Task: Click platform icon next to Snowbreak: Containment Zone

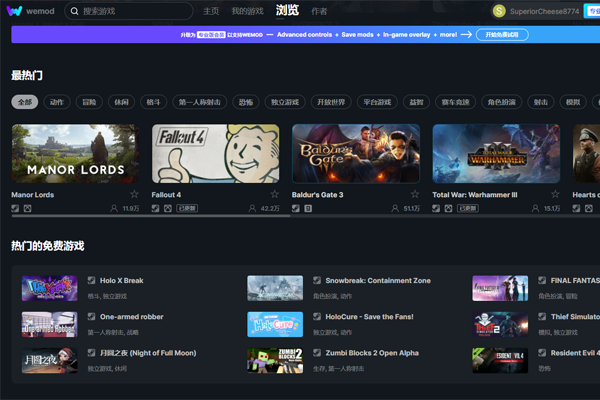Action: pyautogui.click(x=317, y=281)
